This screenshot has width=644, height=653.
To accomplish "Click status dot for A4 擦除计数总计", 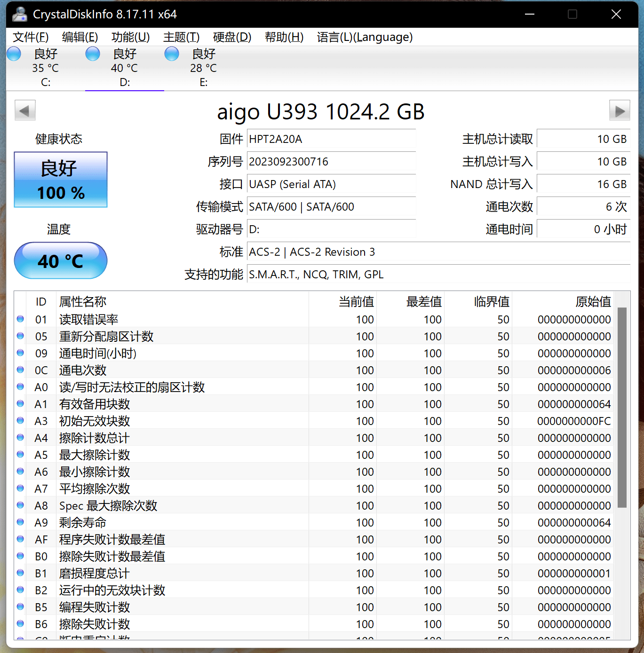I will (x=20, y=437).
